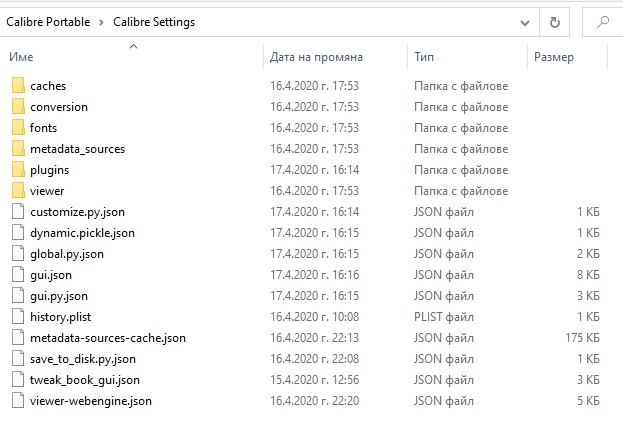Collapse sorting arrow above Име column
The width and height of the screenshot is (623, 423).
click(133, 45)
